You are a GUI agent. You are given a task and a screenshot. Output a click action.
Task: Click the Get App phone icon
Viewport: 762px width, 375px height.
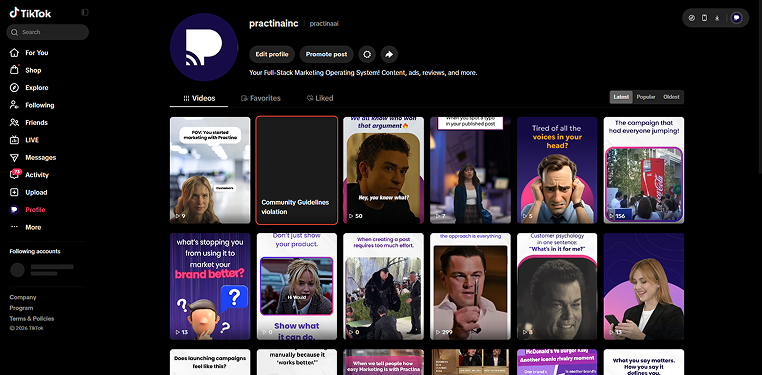click(704, 18)
